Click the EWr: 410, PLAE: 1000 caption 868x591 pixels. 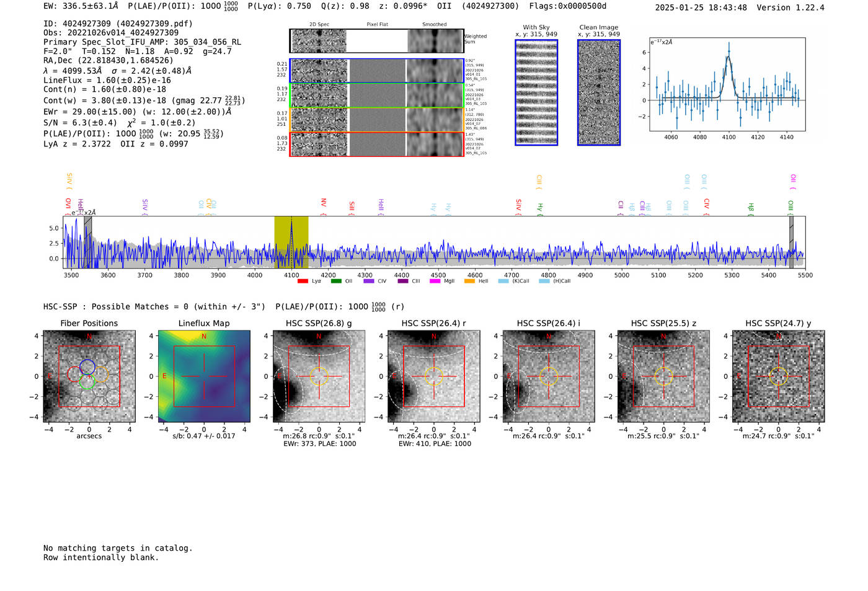tap(435, 444)
